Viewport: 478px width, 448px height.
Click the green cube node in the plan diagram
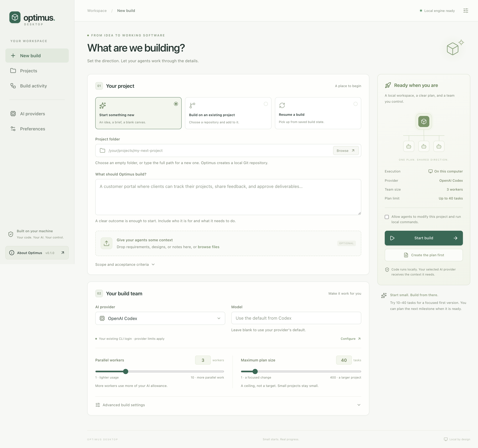[x=424, y=121]
